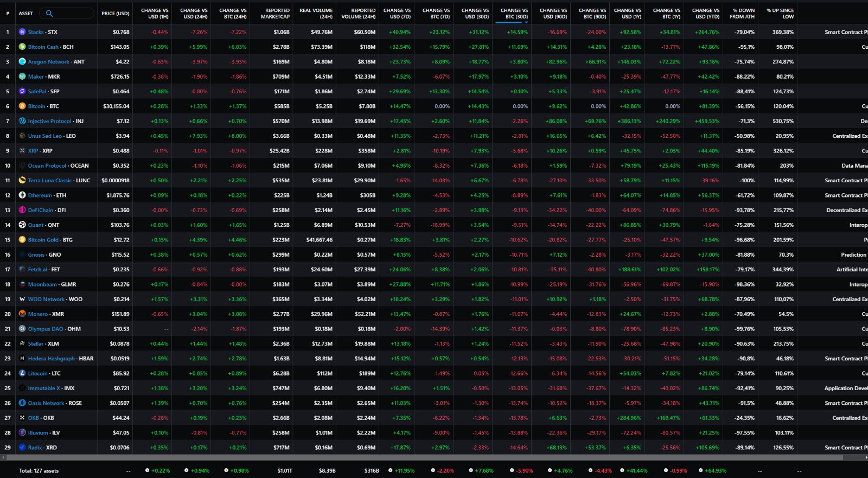The width and height of the screenshot is (868, 478).
Task: Click the orange Bitcoin BTC logo
Action: [x=22, y=106]
